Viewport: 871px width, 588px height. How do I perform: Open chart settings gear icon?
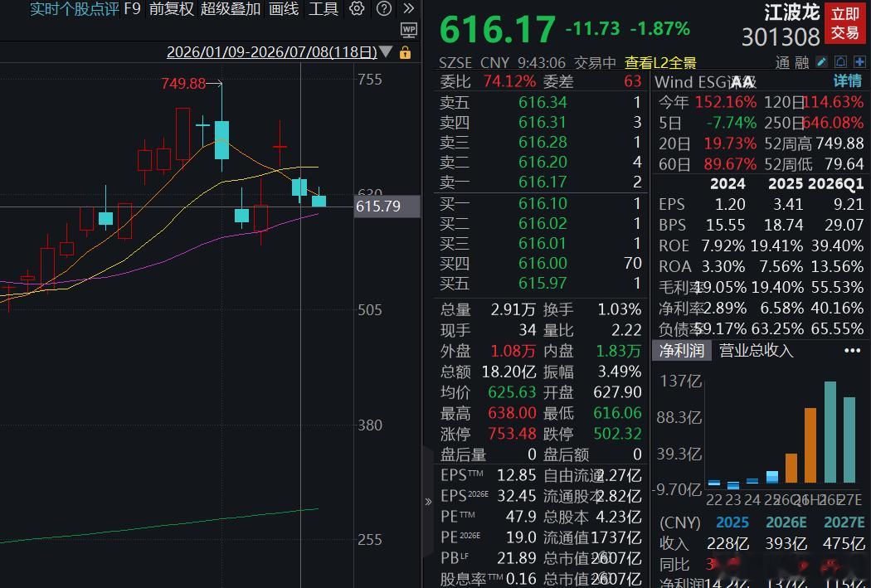click(x=358, y=8)
